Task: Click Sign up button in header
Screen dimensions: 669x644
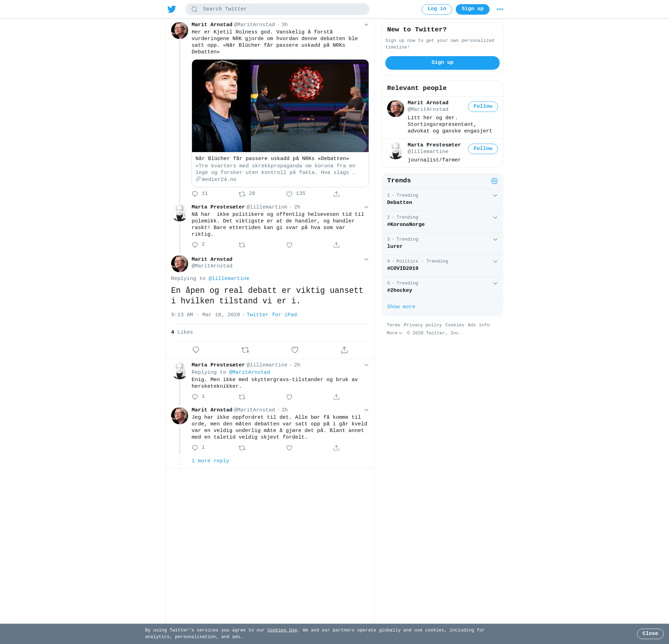Action: 472,9
